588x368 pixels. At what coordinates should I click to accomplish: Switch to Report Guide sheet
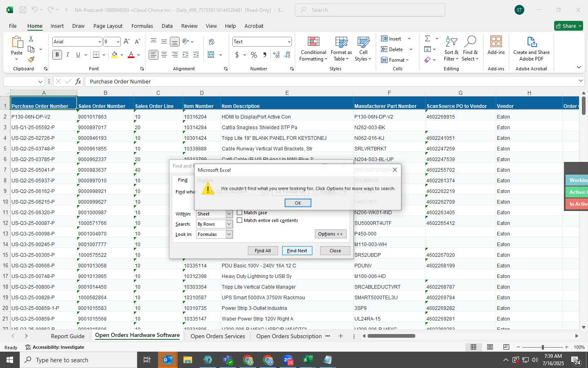[x=68, y=336]
